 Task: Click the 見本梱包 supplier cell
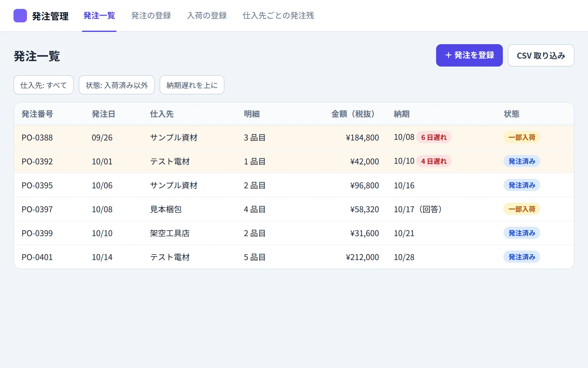pyautogui.click(x=166, y=209)
